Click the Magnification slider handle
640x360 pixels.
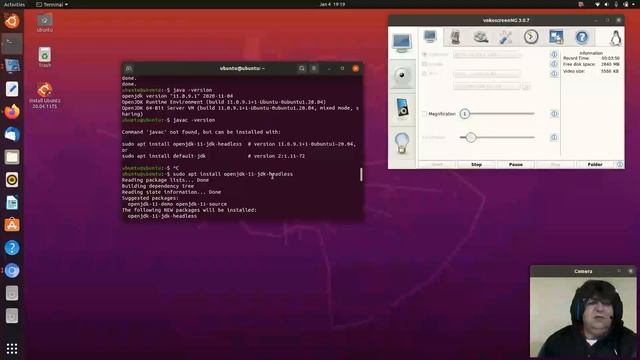(464, 114)
